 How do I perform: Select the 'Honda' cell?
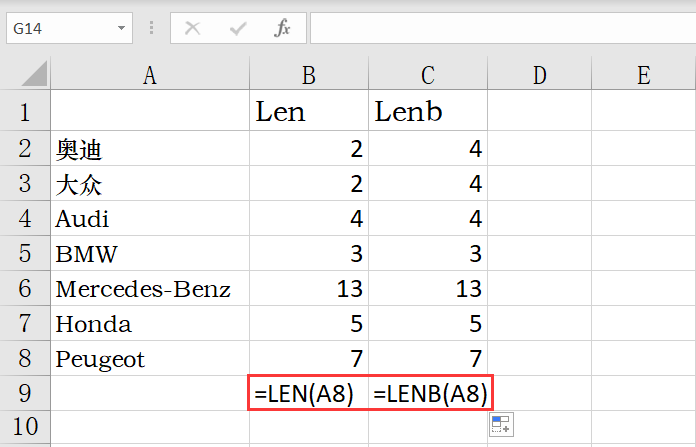(150, 323)
